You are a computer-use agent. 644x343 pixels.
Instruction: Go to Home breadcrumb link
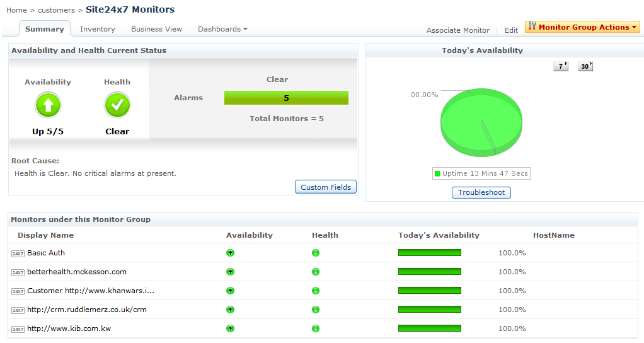(x=16, y=10)
